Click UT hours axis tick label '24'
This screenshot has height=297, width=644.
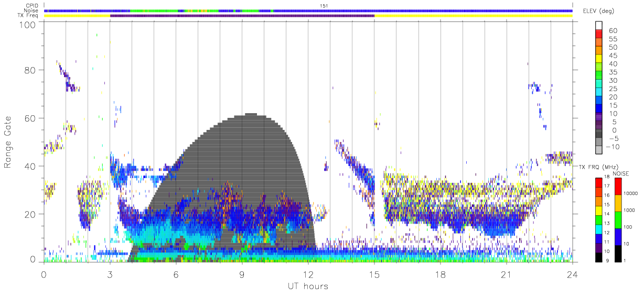click(572, 274)
